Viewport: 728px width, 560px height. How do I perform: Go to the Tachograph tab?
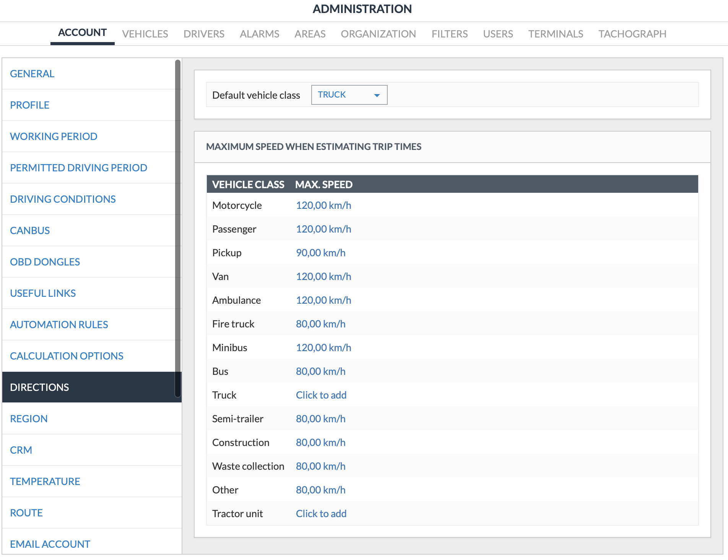click(632, 34)
